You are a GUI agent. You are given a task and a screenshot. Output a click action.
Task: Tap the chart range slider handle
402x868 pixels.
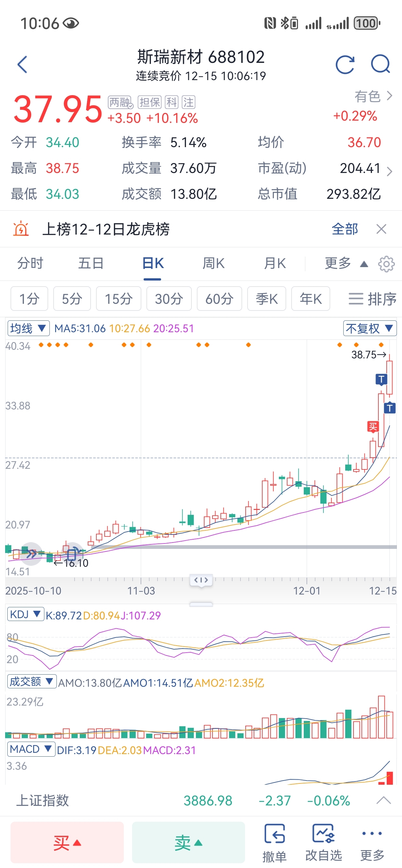coord(201,580)
